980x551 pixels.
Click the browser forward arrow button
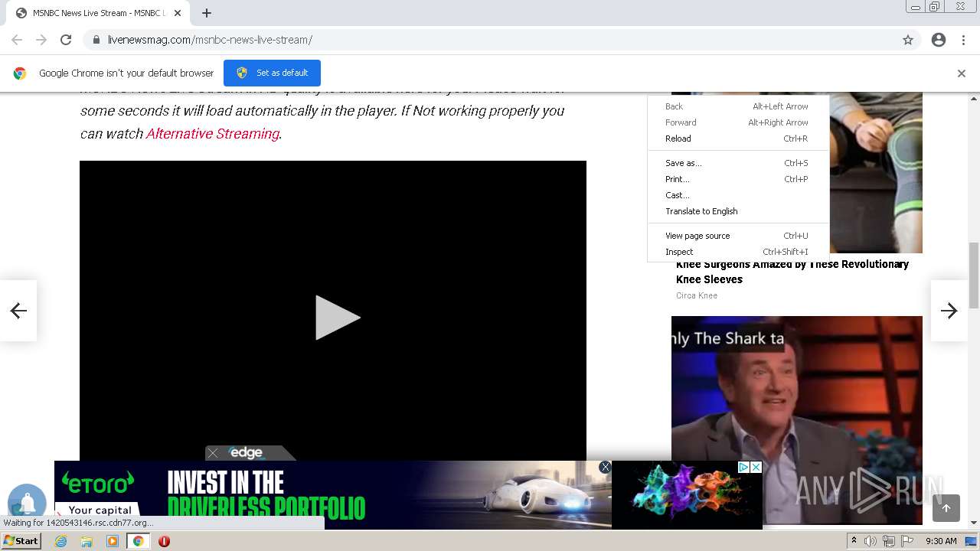pyautogui.click(x=41, y=40)
